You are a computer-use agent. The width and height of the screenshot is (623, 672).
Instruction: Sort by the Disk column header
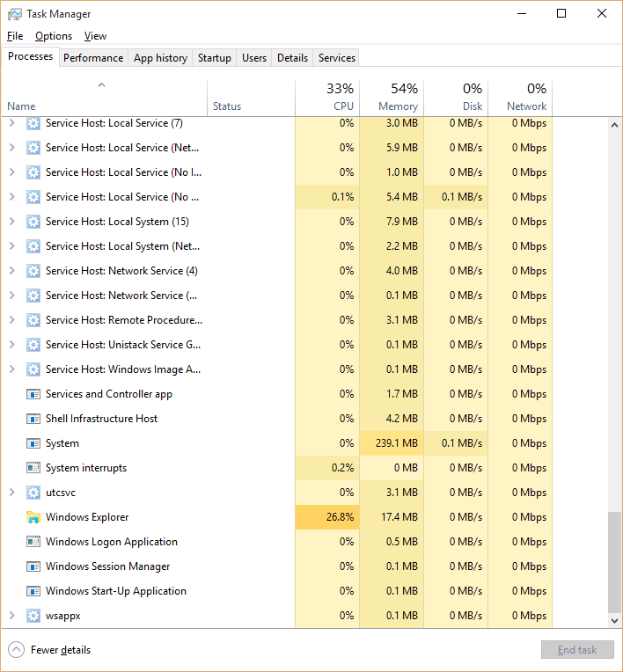pyautogui.click(x=456, y=99)
